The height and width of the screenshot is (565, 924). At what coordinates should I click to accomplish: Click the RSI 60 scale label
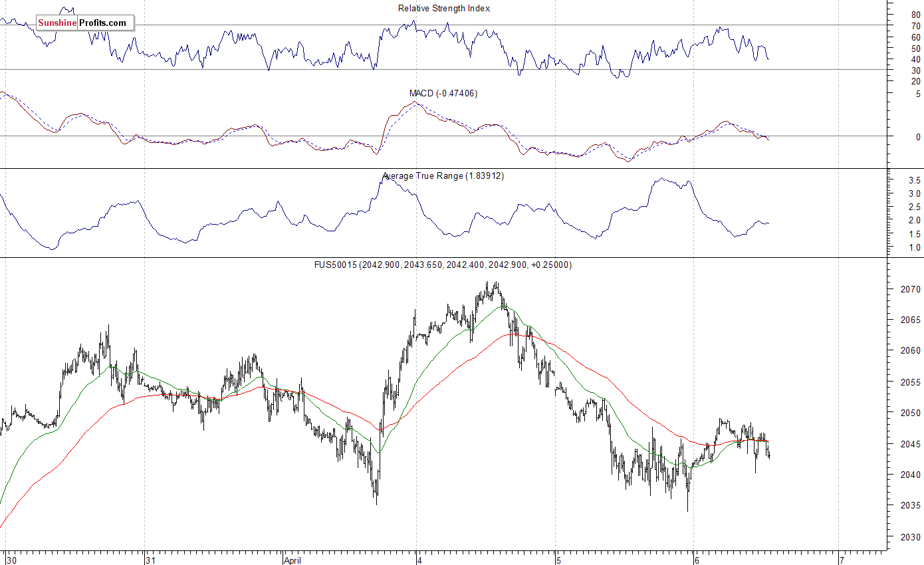pyautogui.click(x=915, y=37)
